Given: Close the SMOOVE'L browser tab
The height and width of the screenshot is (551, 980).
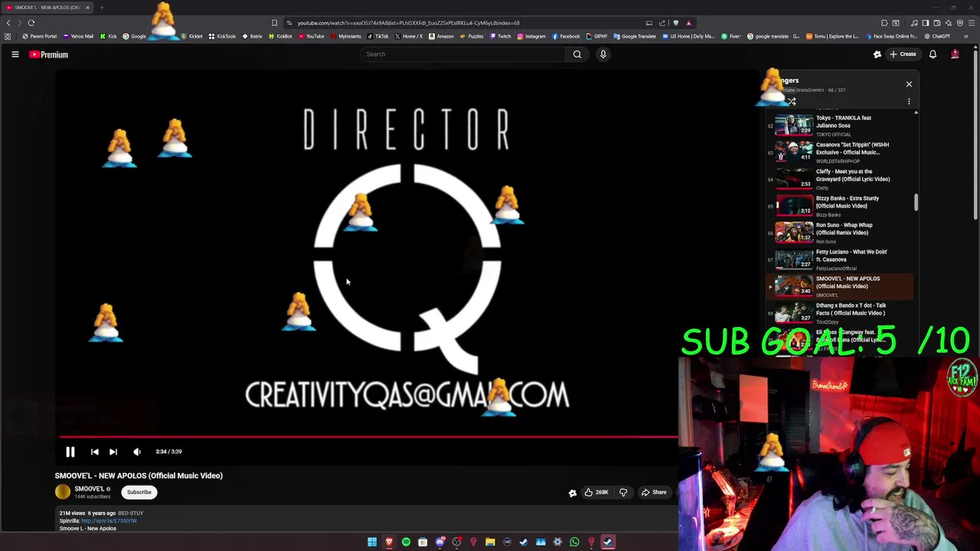Looking at the screenshot, I should pyautogui.click(x=87, y=8).
